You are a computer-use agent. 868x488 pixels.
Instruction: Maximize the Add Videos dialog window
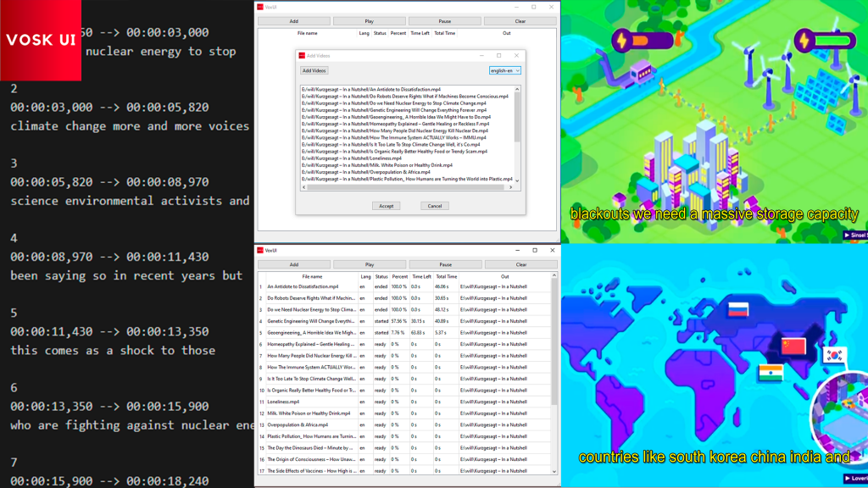click(498, 55)
